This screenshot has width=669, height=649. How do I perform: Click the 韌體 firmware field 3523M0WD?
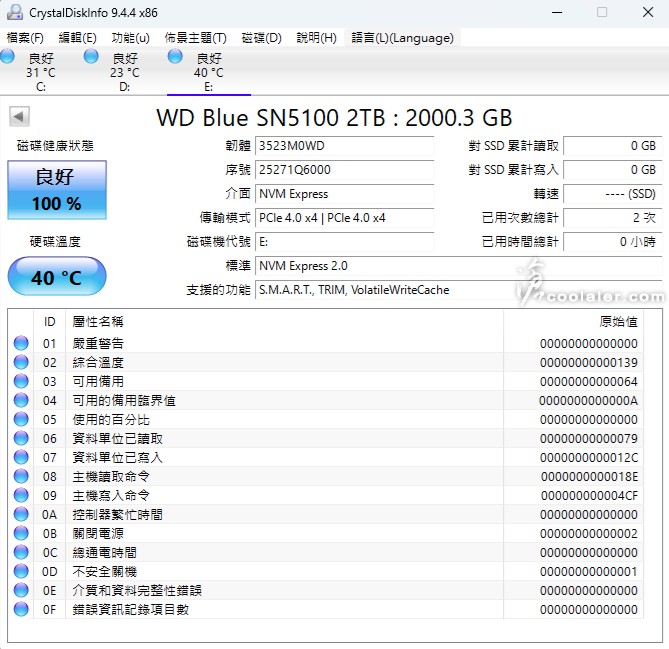[x=344, y=146]
